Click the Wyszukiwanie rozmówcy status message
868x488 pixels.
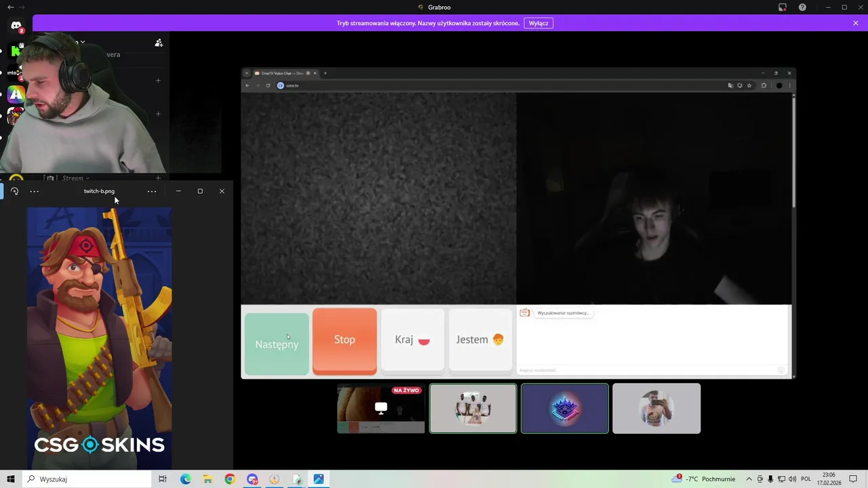pos(562,313)
